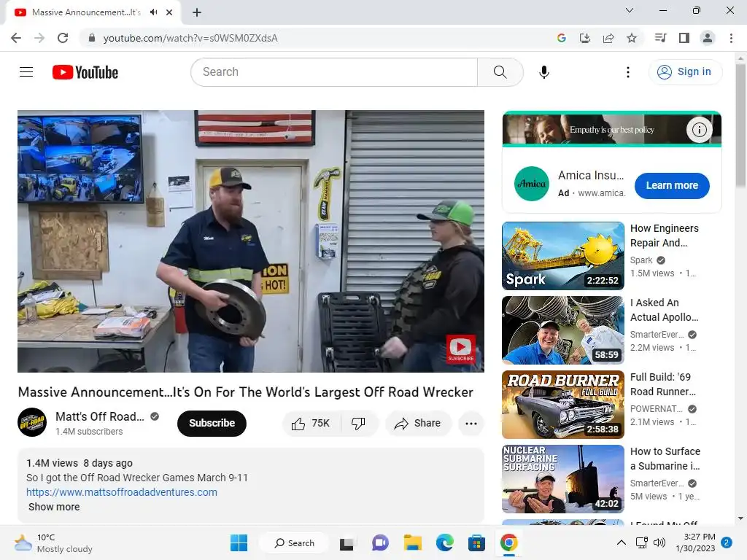Click the browser address bar URL
747x560 pixels.
pyautogui.click(x=190, y=38)
